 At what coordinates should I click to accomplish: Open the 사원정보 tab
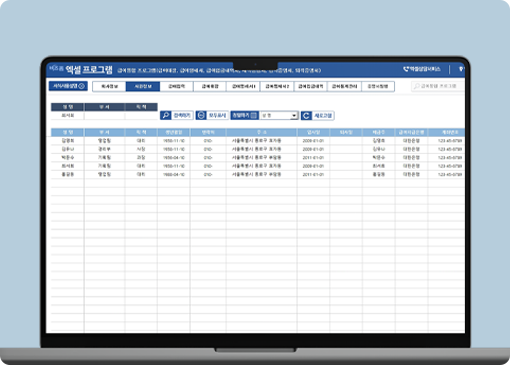coord(143,86)
